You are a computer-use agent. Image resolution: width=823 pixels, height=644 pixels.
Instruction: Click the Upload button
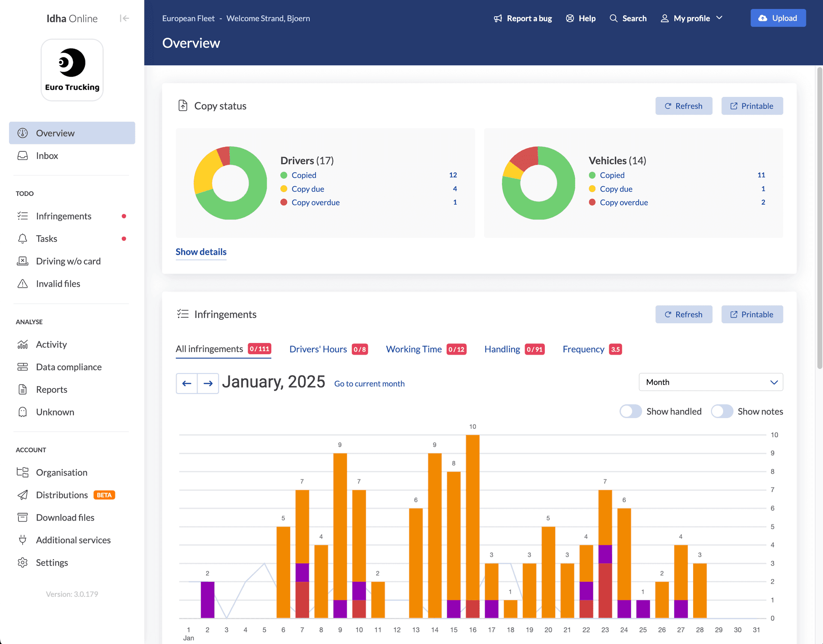[x=778, y=18]
